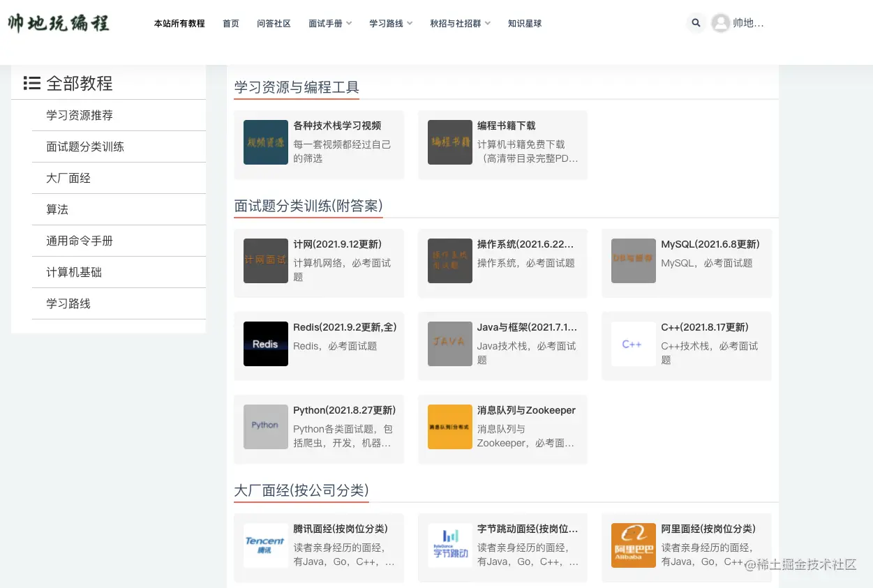Click description 计算机网络，必考面试题

pos(342,270)
